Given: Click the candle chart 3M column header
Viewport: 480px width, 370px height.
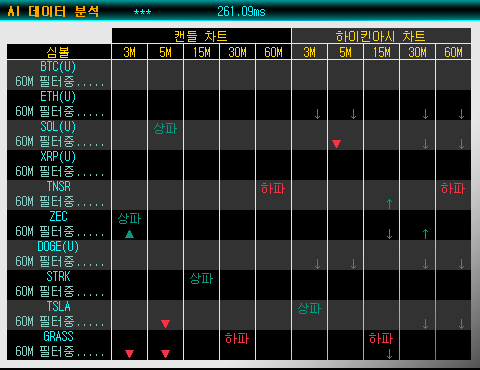Looking at the screenshot, I should (x=129, y=52).
